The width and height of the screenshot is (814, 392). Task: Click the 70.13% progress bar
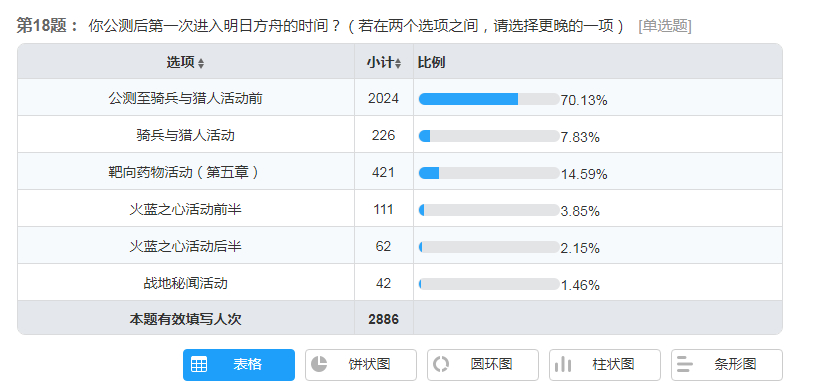point(489,99)
